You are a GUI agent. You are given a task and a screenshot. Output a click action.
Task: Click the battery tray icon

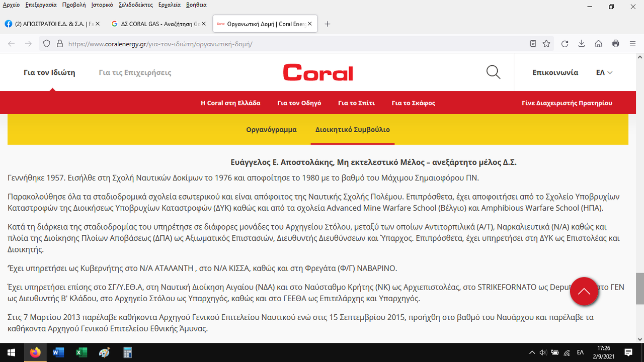point(555,352)
